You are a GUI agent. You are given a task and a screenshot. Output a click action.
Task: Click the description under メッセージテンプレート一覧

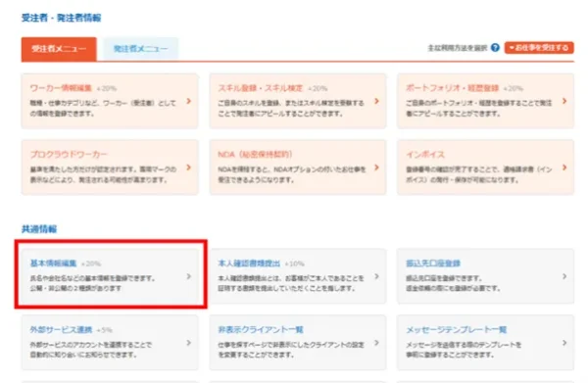click(x=464, y=350)
